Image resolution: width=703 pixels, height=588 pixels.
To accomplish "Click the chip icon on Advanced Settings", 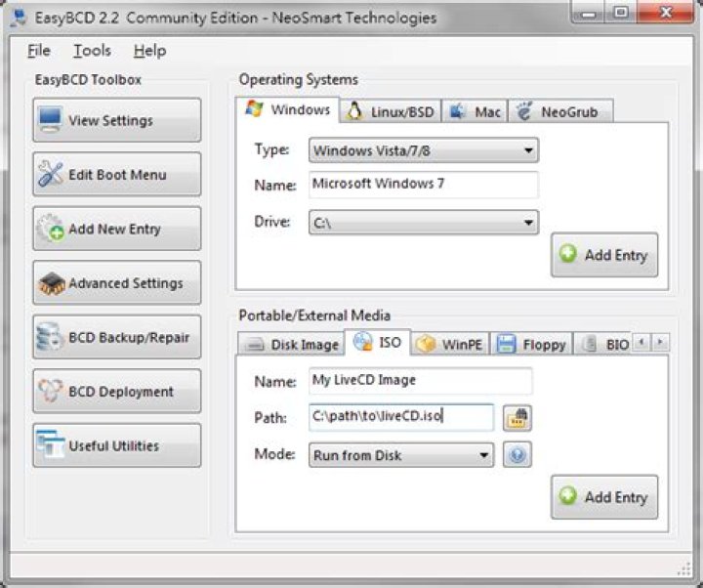I will coord(52,283).
